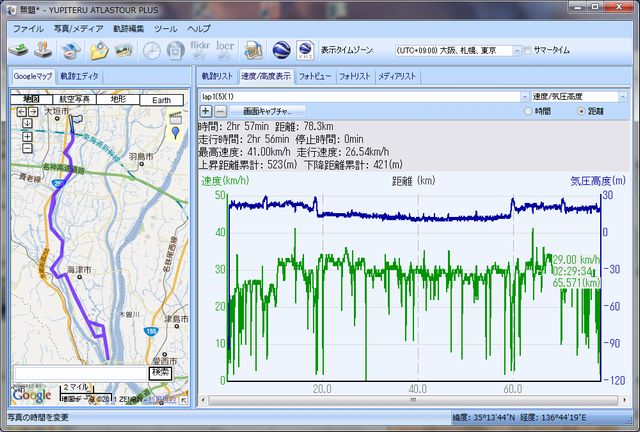
Task: Click the blue pin marker icon
Action: pos(176,133)
